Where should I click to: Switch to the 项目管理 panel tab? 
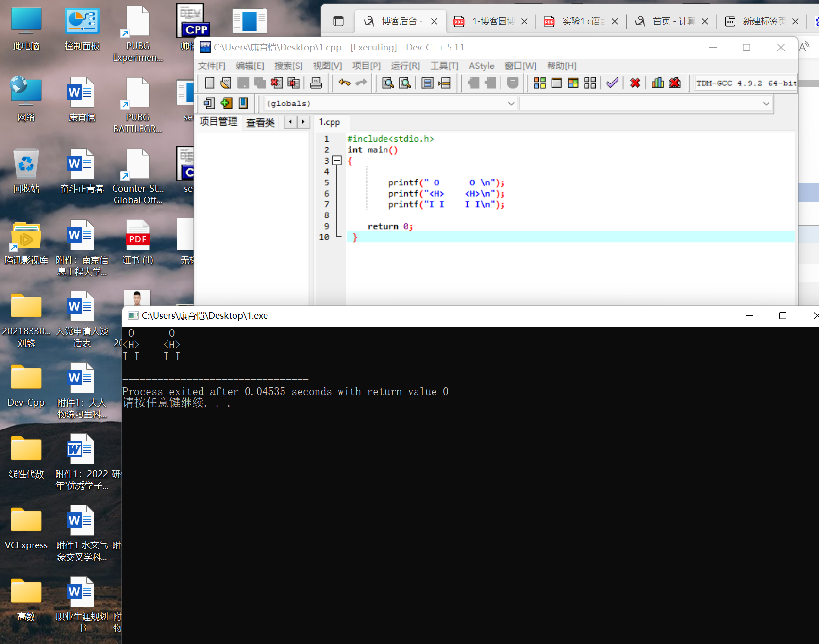(218, 122)
